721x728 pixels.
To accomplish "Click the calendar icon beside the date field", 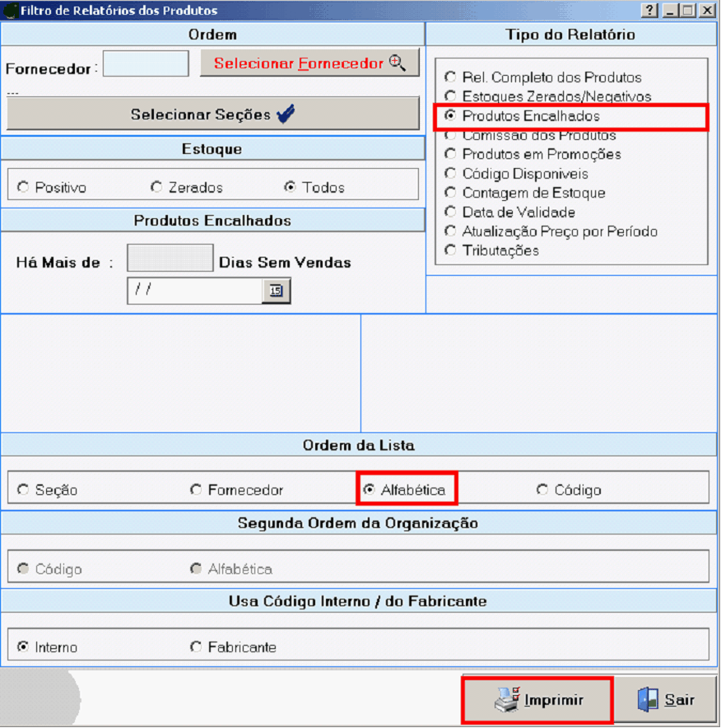I will point(276,291).
